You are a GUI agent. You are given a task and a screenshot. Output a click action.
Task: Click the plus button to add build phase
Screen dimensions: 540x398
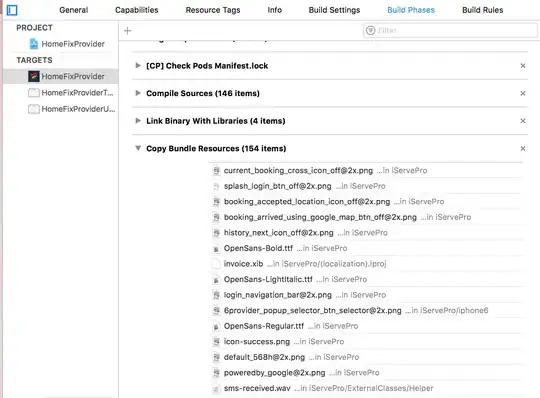(128, 31)
